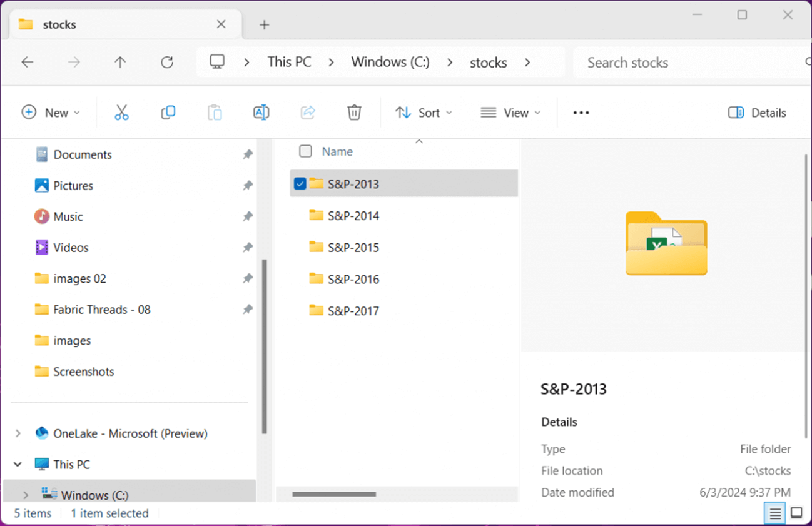Screen dimensions: 812x526
Task: Open a new tab with plus button
Action: (x=264, y=25)
